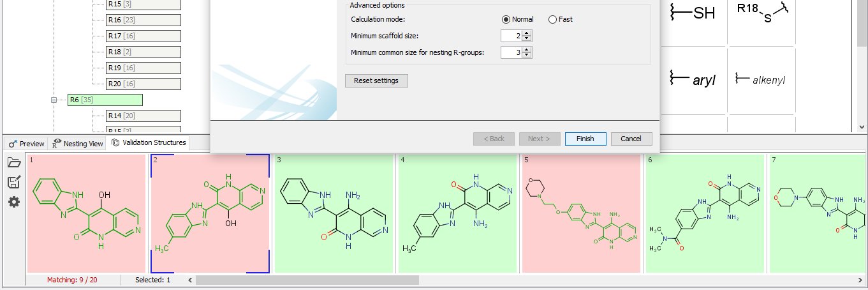
Task: Open validation structures file via folder icon
Action: (x=13, y=163)
